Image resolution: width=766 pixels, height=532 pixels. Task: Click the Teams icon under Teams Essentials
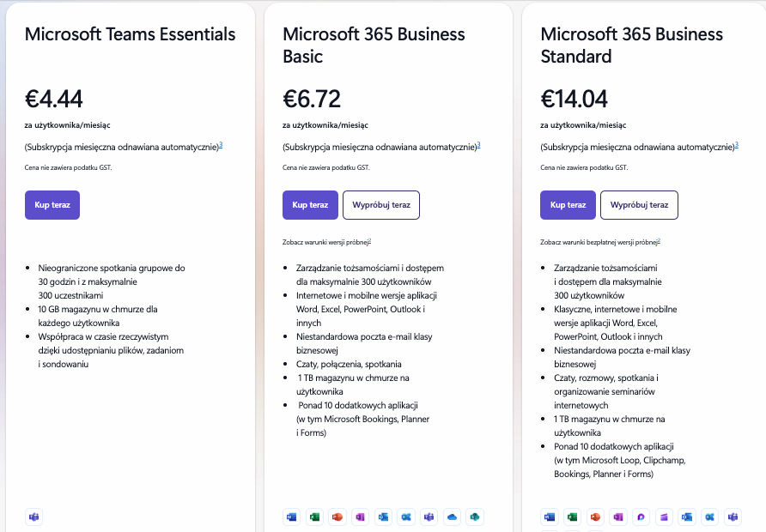tap(34, 517)
